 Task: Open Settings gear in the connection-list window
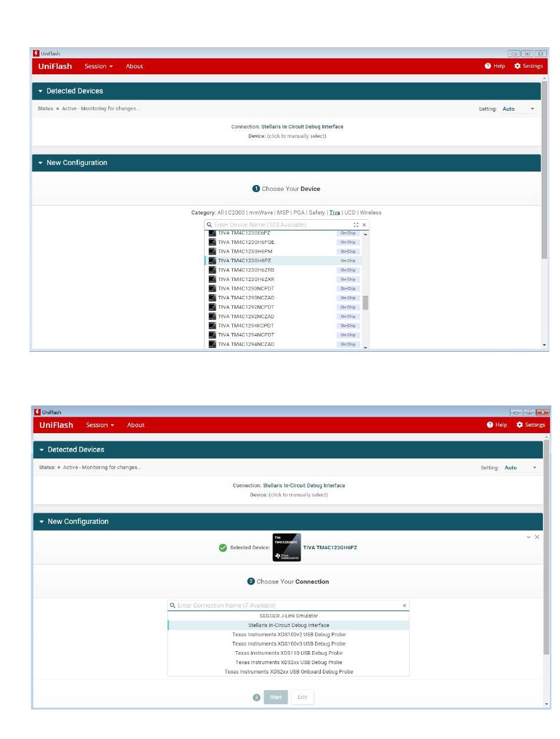coord(531,425)
